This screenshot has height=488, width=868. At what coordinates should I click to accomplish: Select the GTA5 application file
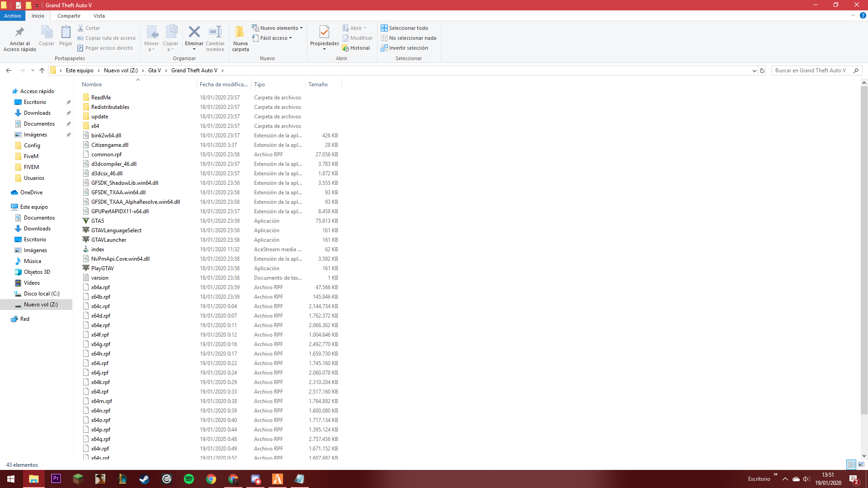[98, 221]
